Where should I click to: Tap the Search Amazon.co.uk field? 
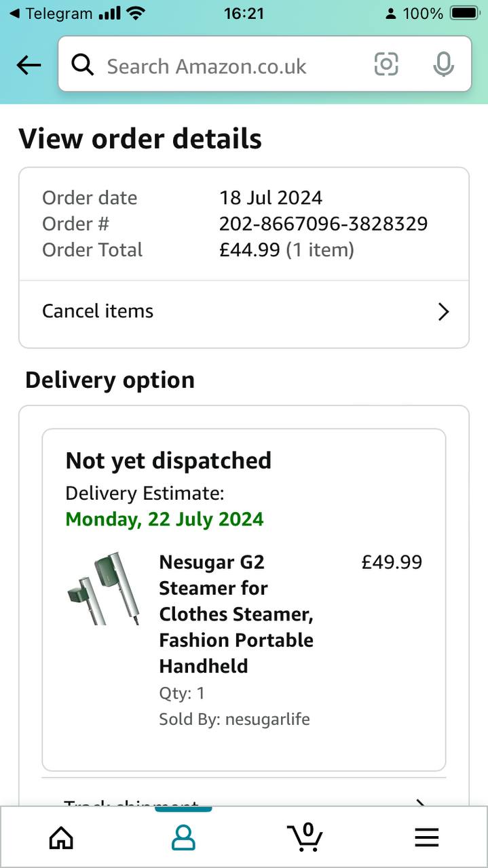(x=231, y=66)
